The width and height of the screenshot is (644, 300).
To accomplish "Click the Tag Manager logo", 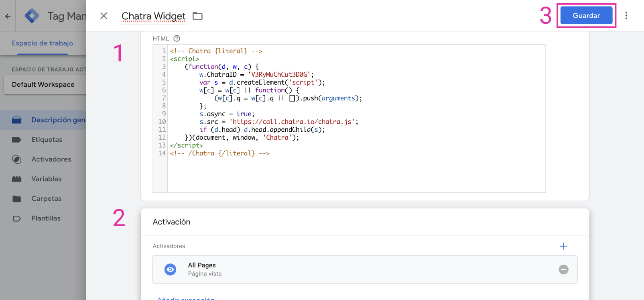I will point(32,16).
